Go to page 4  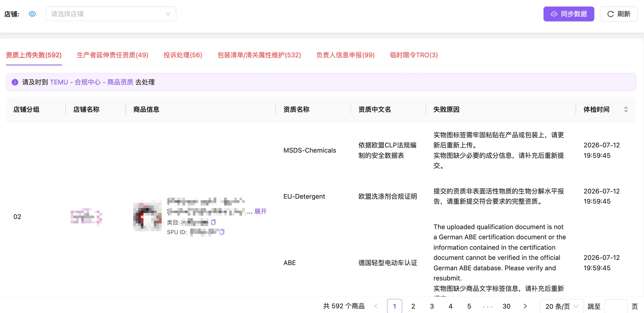(x=450, y=306)
